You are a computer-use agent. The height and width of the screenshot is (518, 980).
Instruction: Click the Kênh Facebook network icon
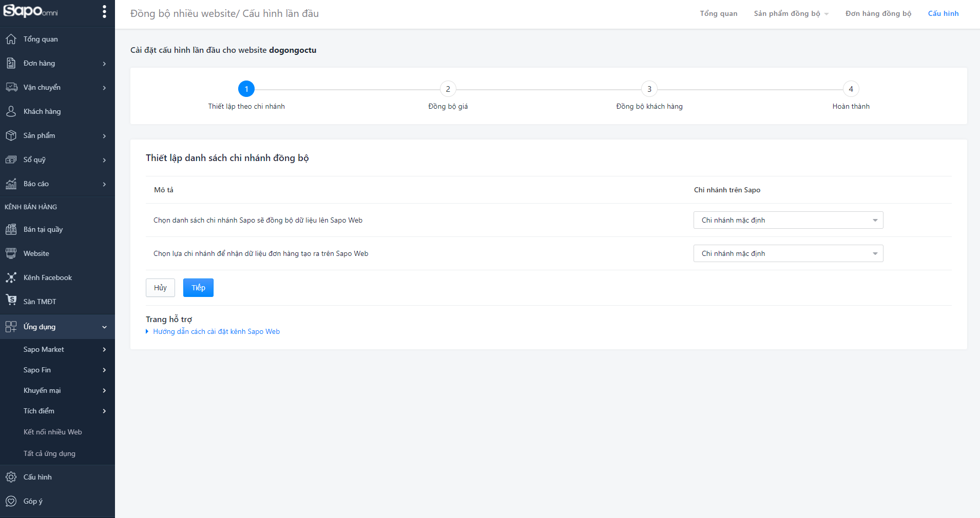pyautogui.click(x=11, y=277)
